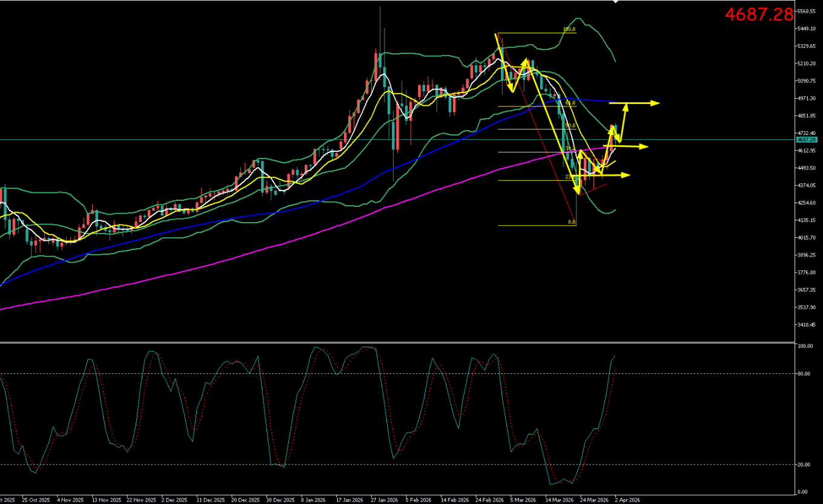Click the 20.00 stochastic level label

click(804, 465)
